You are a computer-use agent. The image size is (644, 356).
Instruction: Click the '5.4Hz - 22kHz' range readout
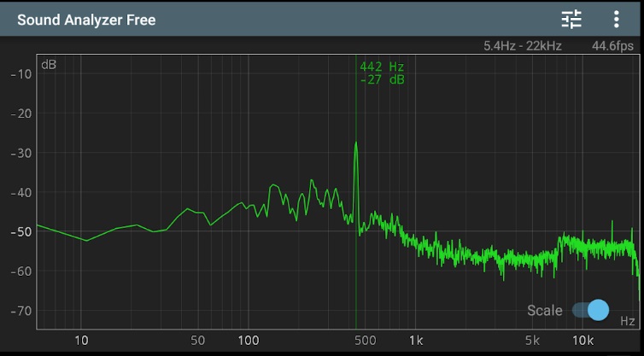coord(523,46)
